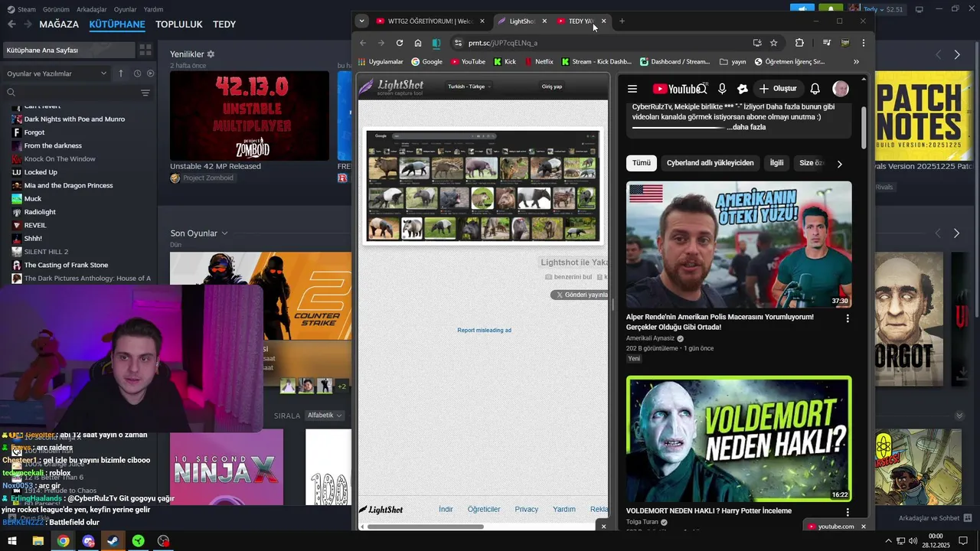Viewport: 980px width, 551px height.
Task: Open the Alper Rende video thumbnail
Action: pyautogui.click(x=739, y=244)
